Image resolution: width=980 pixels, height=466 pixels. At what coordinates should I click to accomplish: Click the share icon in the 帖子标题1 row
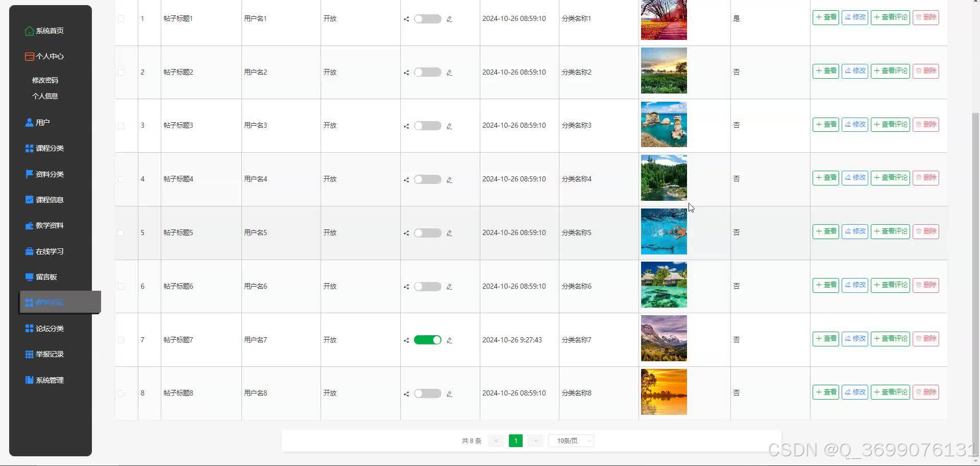[x=406, y=19]
